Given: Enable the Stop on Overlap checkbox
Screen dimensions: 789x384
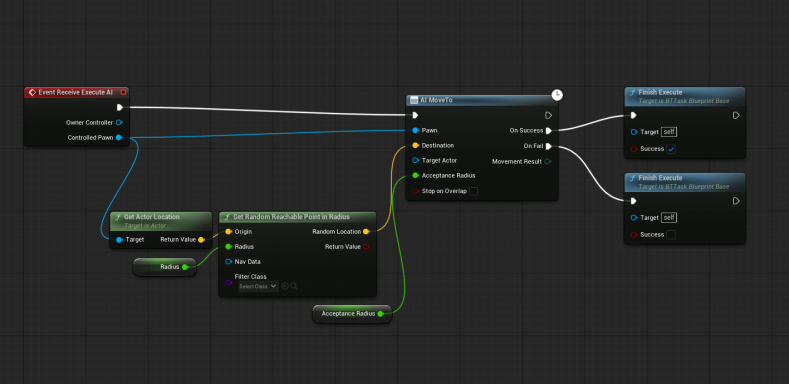Looking at the screenshot, I should (x=473, y=191).
